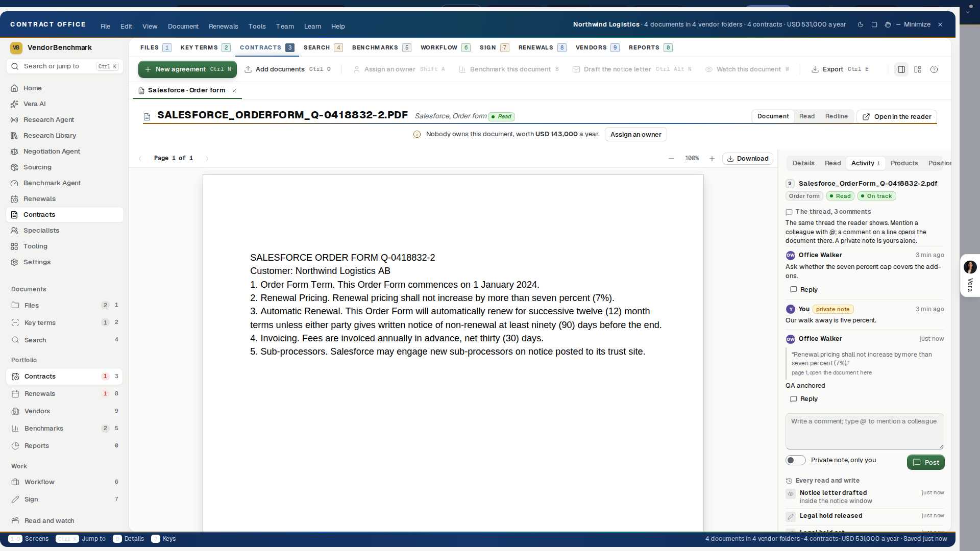Open Benchmark Agent from sidebar
The width and height of the screenshot is (980, 551).
[x=64, y=183]
